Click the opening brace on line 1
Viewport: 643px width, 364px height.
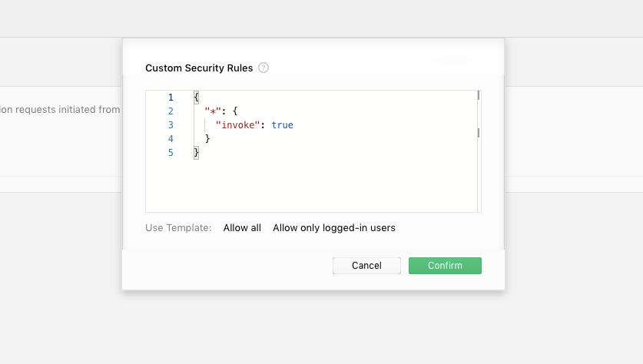pyautogui.click(x=197, y=98)
